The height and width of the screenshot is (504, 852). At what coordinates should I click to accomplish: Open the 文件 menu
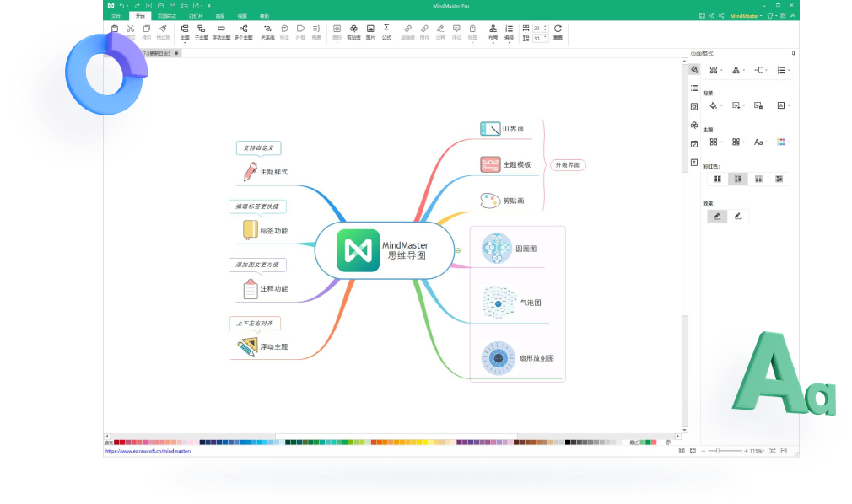[x=116, y=16]
